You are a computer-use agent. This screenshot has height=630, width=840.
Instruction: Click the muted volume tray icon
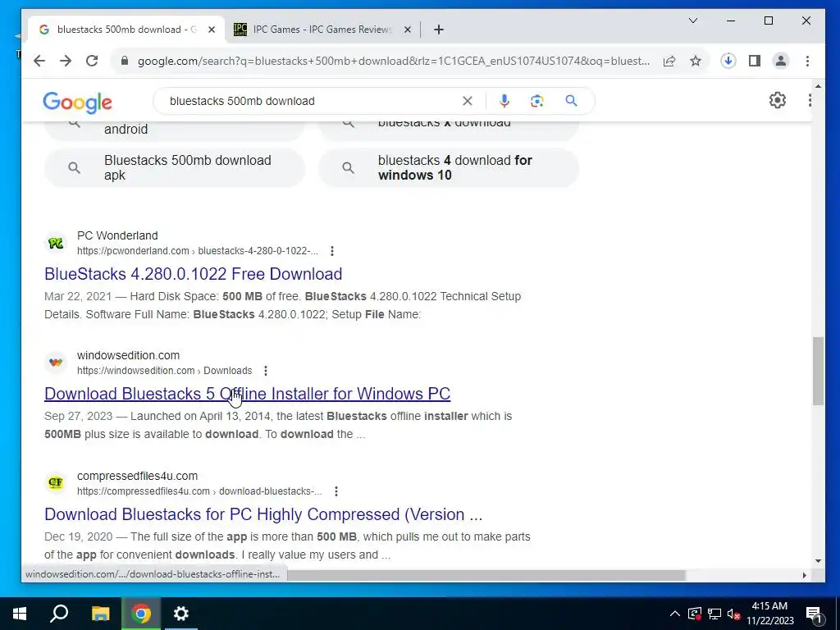(x=734, y=614)
